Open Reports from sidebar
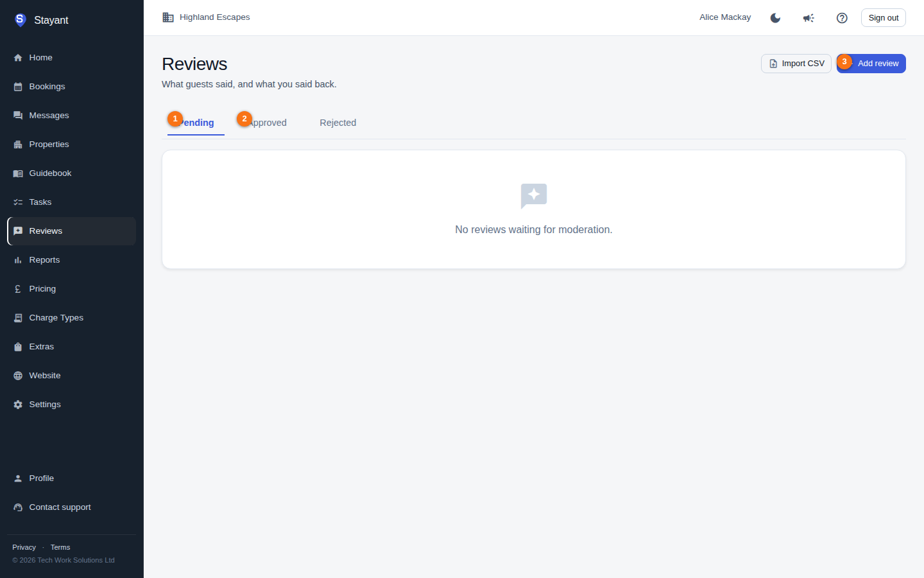The image size is (924, 578). (71, 260)
